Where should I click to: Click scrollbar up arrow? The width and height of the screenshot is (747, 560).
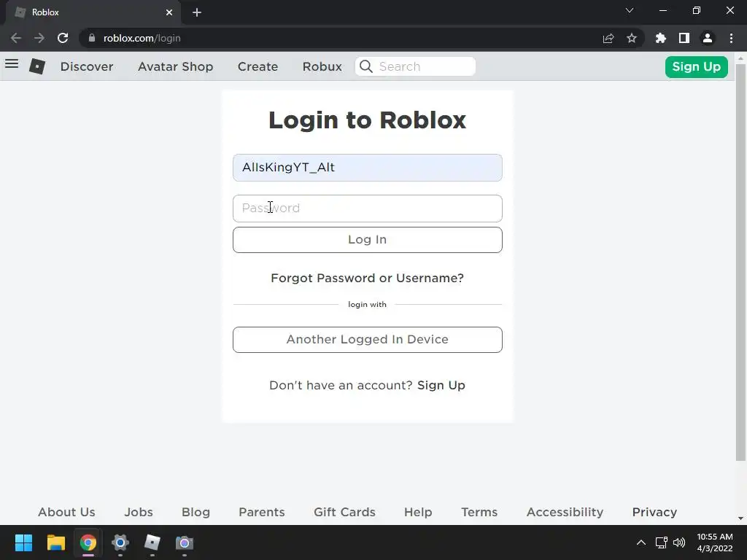coord(740,58)
